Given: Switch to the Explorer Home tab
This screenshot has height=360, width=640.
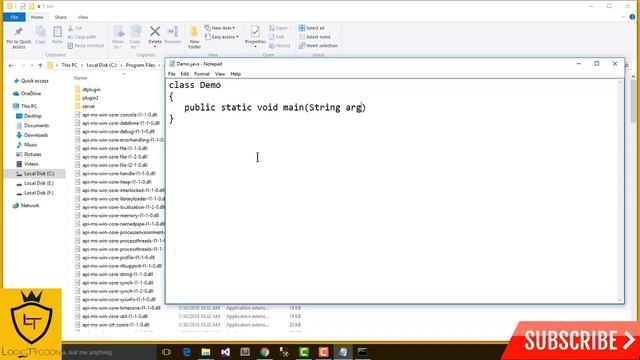Looking at the screenshot, I should [37, 17].
